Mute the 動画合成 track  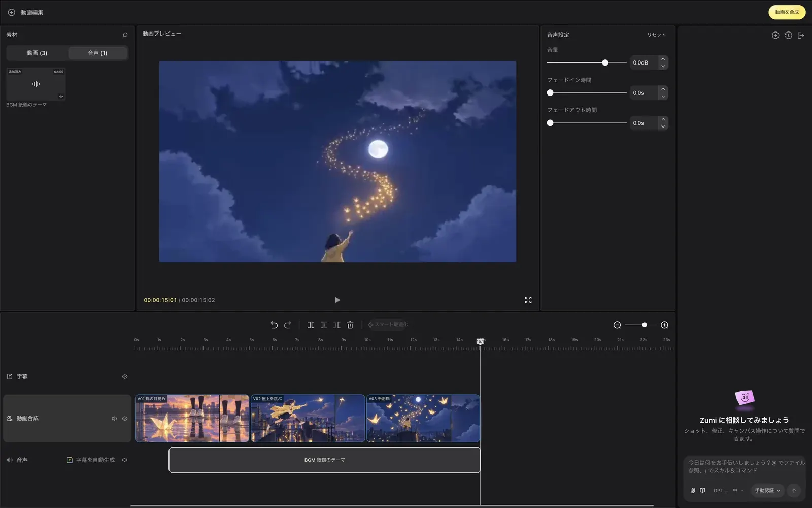pos(114,419)
